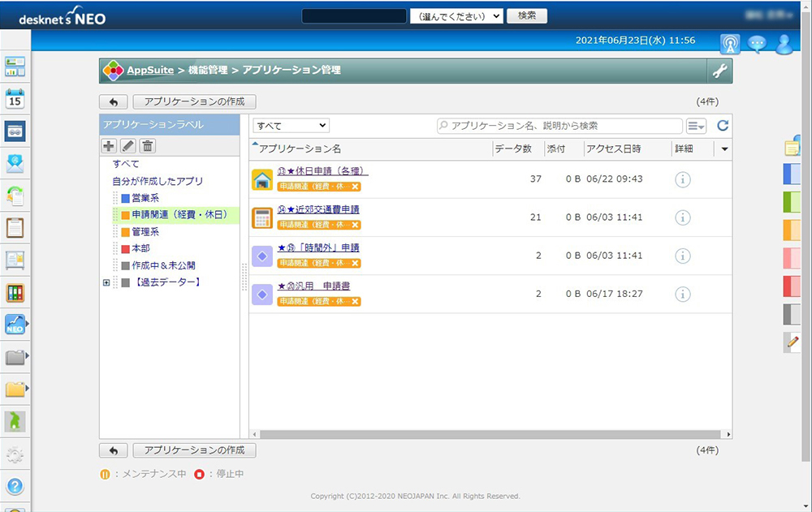Open the AppSuite NEO app from the left sidebar

14,325
